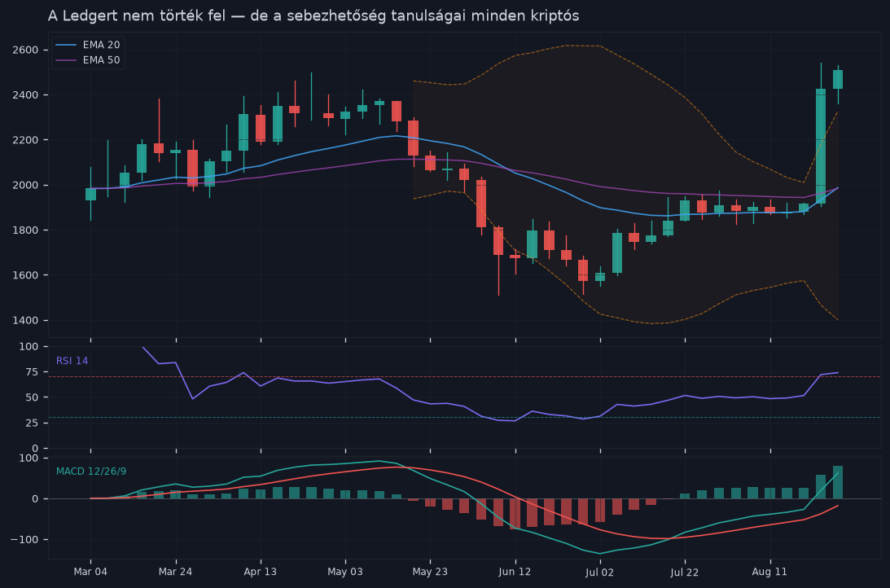The image size is (890, 588).
Task: Select the May 03 date axis label
Action: (x=345, y=572)
